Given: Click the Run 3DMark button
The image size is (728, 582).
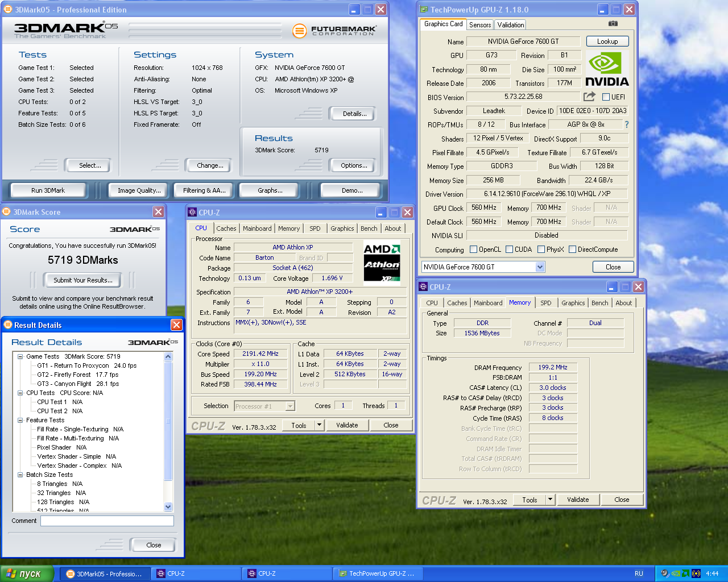Looking at the screenshot, I should pyautogui.click(x=48, y=190).
